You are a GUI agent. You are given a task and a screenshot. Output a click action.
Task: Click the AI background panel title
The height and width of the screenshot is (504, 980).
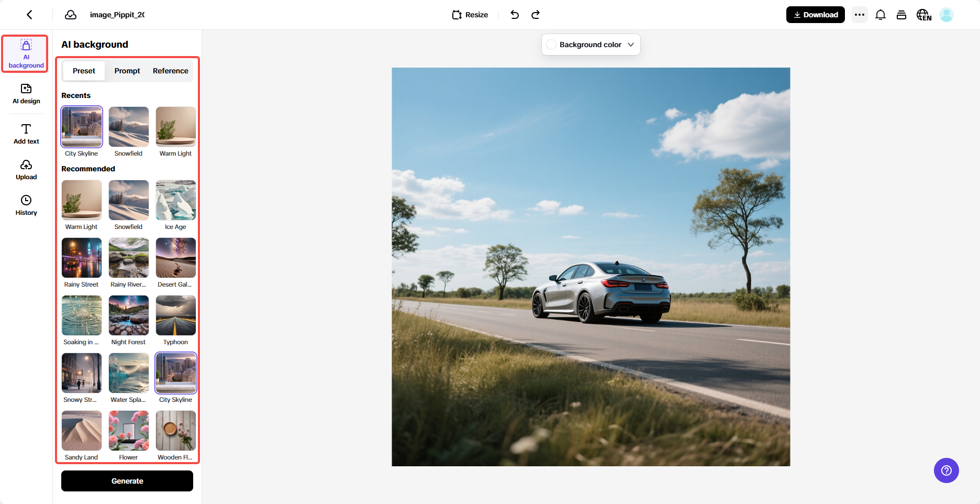[95, 45]
